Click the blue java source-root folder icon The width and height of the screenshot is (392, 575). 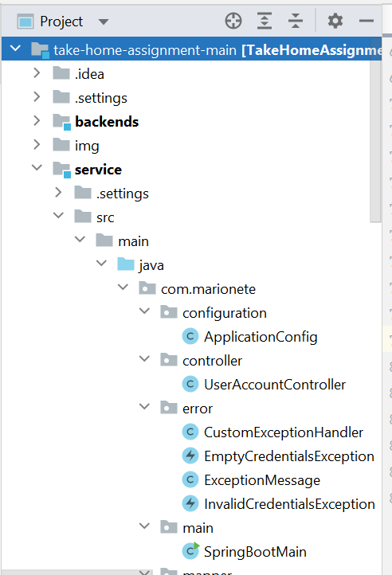click(x=126, y=264)
